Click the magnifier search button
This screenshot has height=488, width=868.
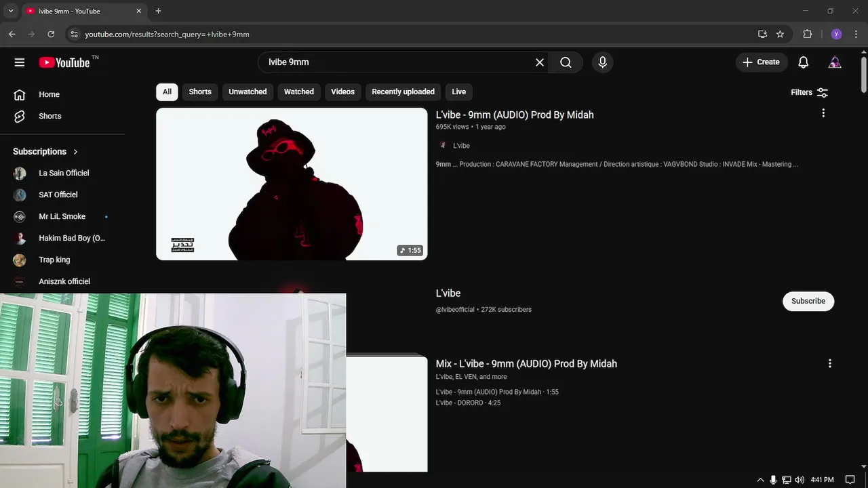[x=566, y=62]
